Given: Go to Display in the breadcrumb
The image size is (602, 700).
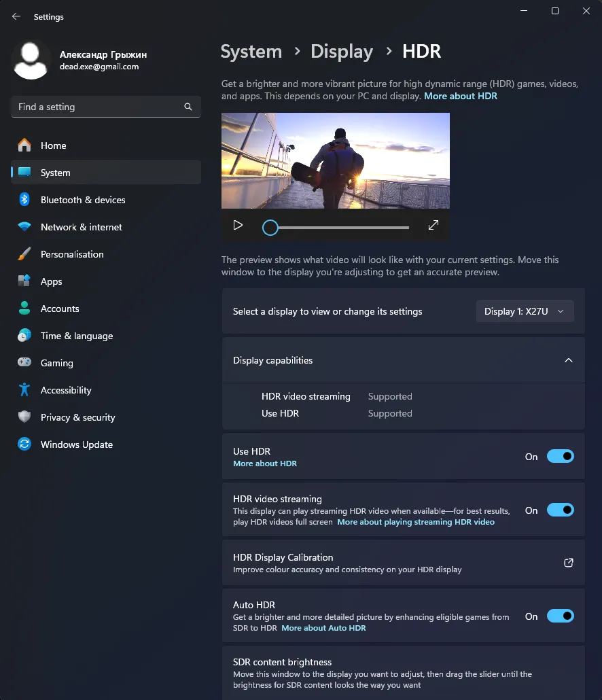Looking at the screenshot, I should click(341, 52).
